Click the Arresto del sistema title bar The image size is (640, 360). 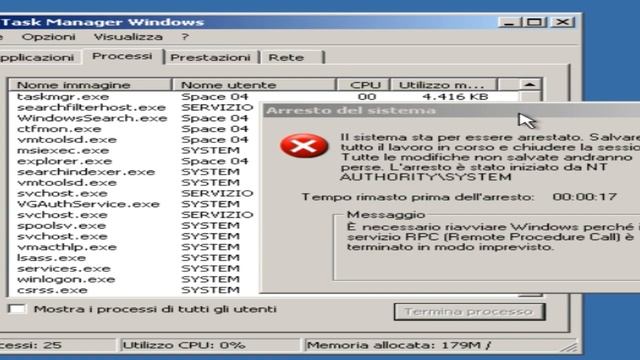tap(451, 111)
